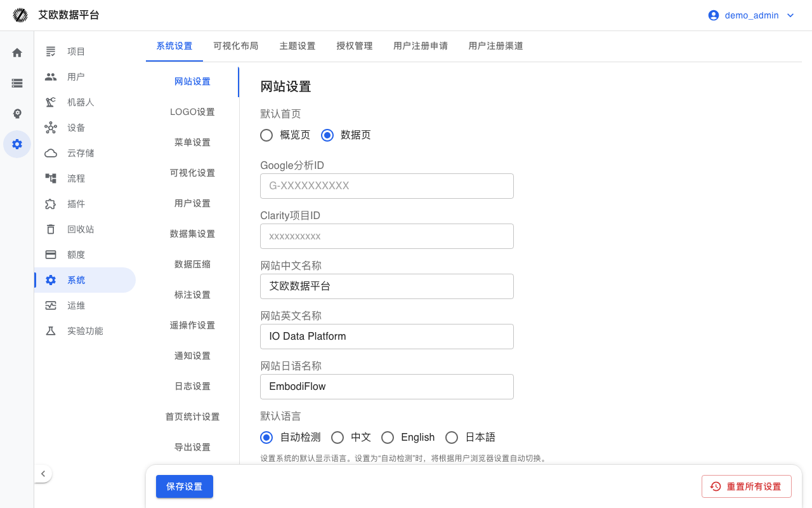Viewport: 812px width, 508px height.
Task: Open 首页统计设置 settings section
Action: tap(193, 417)
